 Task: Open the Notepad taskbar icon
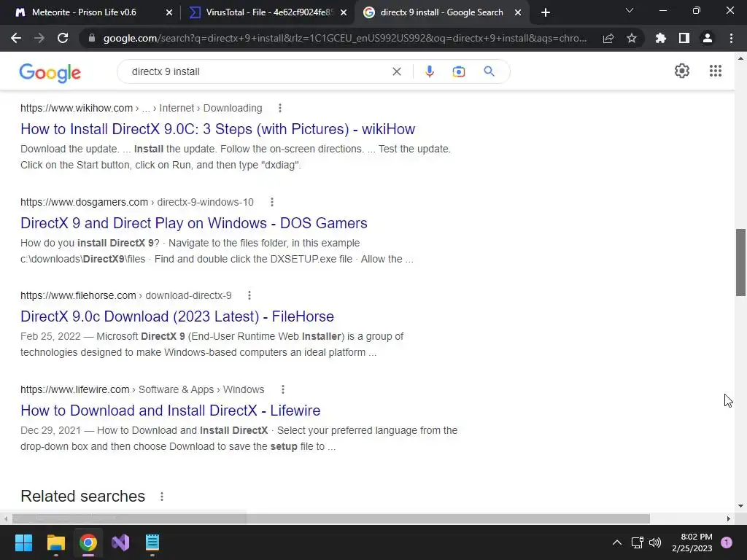tap(152, 542)
